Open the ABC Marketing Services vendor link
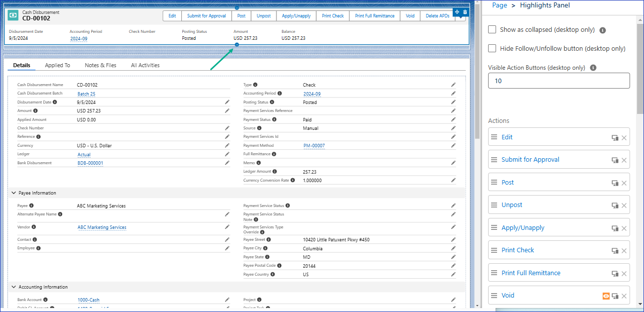 [x=102, y=227]
